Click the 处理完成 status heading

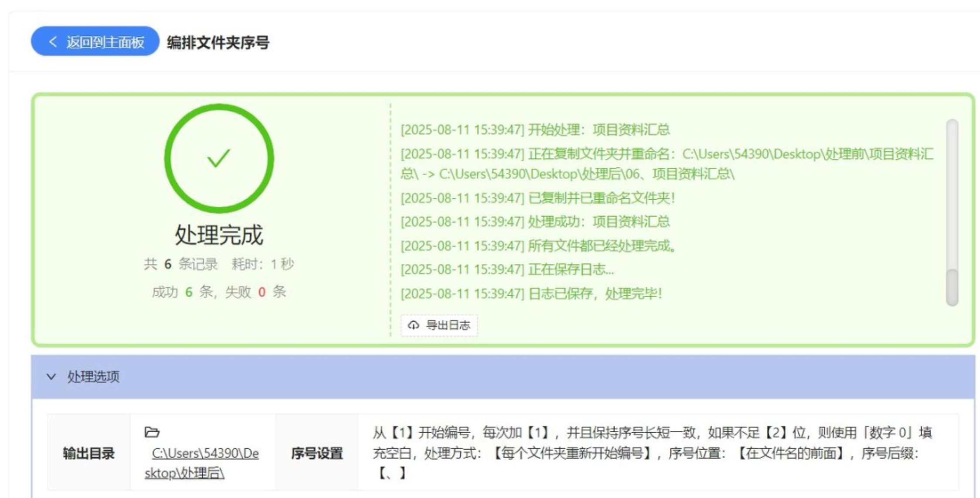pyautogui.click(x=219, y=235)
